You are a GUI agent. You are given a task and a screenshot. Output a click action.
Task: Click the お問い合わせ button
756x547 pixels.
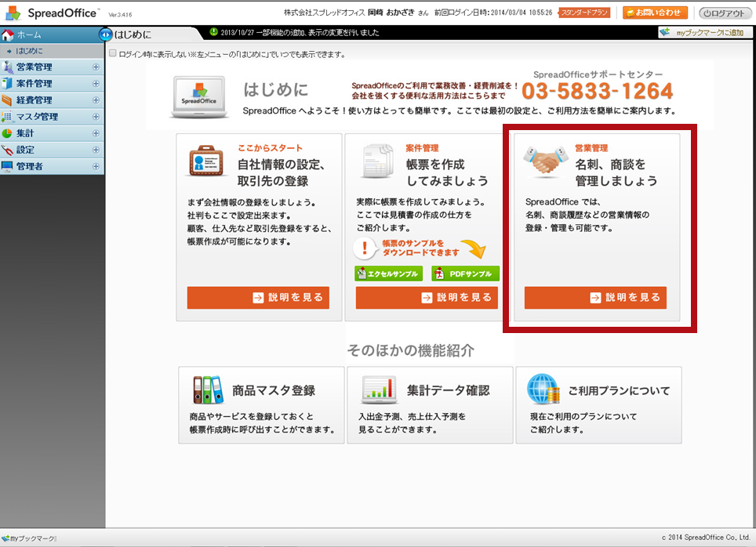[x=655, y=13]
